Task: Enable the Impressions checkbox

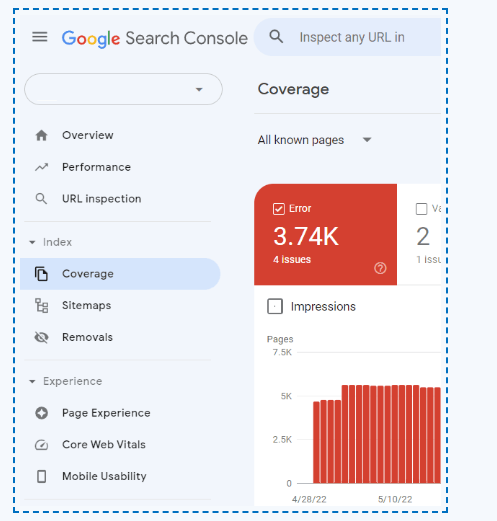Action: pyautogui.click(x=275, y=306)
